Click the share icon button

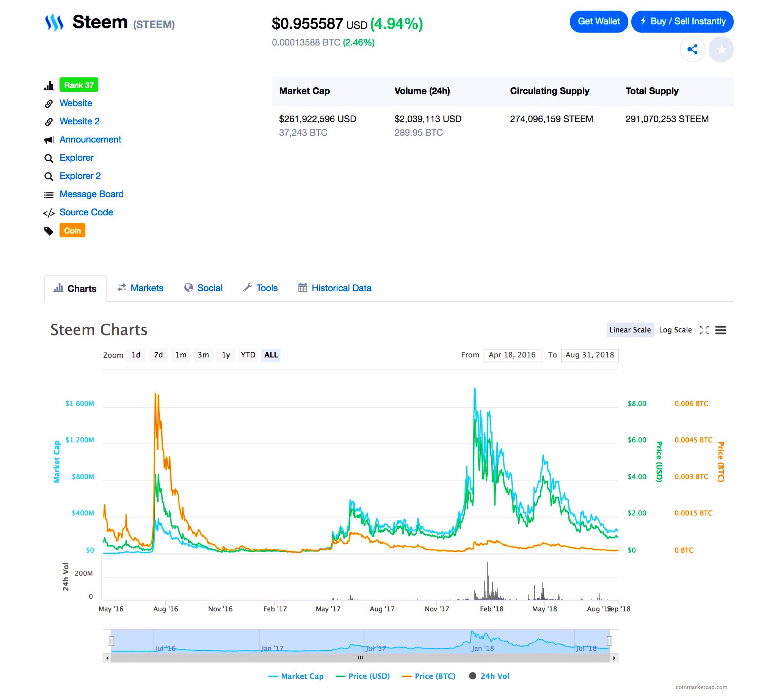pyautogui.click(x=692, y=49)
